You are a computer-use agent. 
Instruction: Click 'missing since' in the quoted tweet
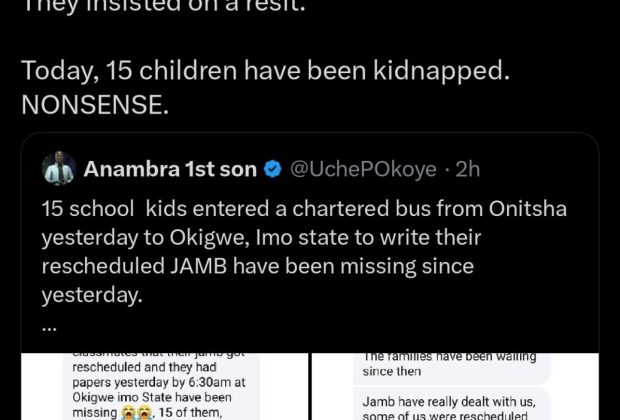click(407, 266)
